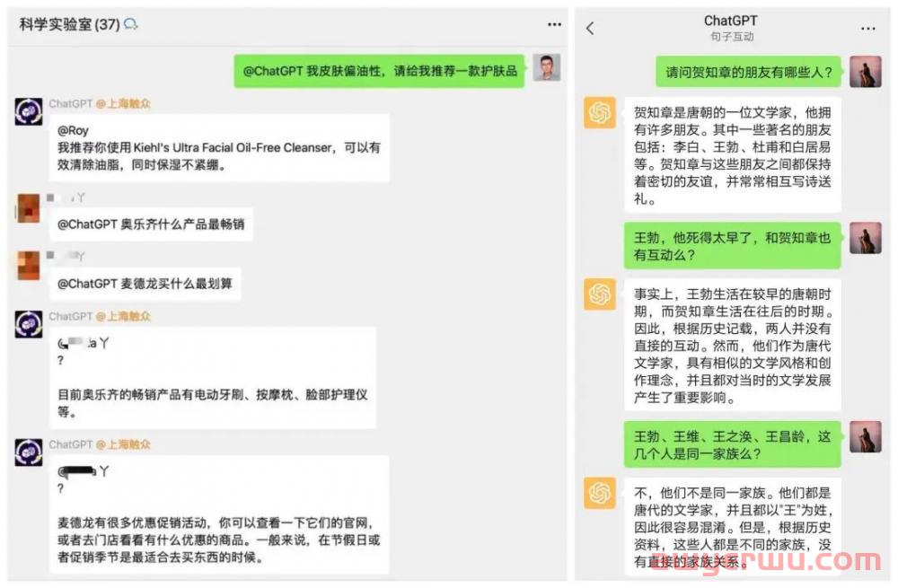Click the message @ChatGPT 奥乐齐什么产品最畅销
The height and width of the screenshot is (588, 898).
click(x=151, y=224)
